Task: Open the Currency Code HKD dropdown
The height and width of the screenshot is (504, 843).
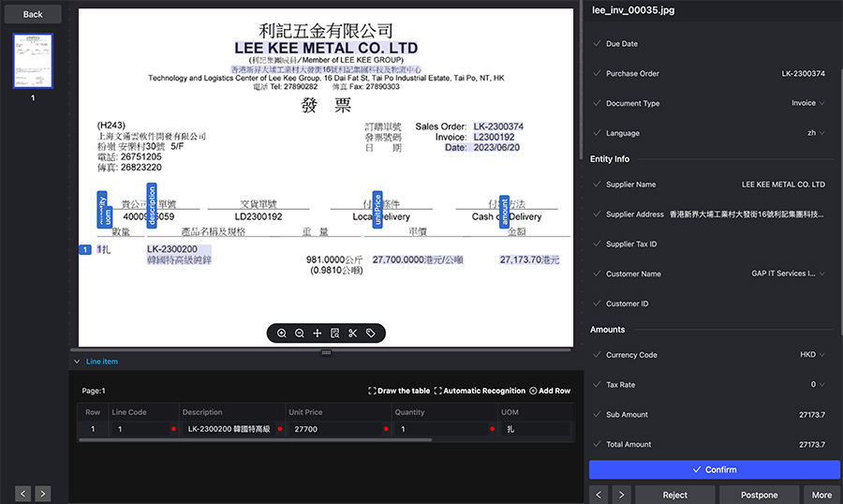Action: (x=812, y=354)
